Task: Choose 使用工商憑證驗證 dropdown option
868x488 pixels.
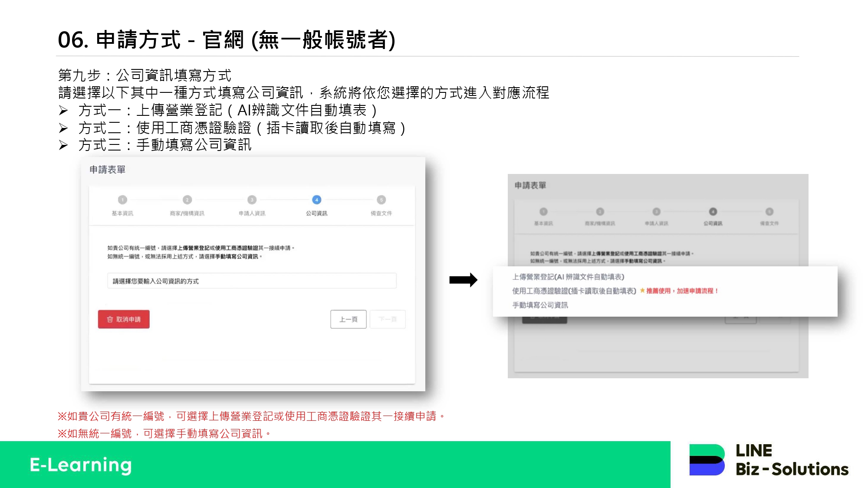Action: pos(574,291)
